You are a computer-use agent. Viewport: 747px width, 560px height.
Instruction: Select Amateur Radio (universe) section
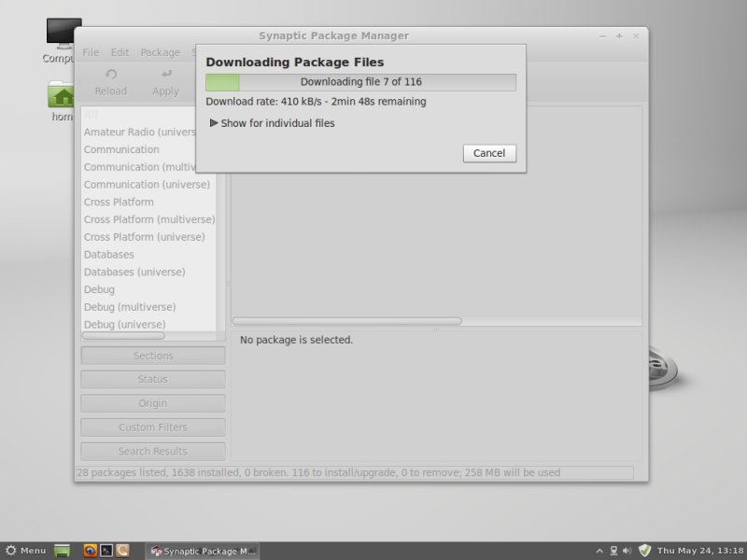(x=139, y=132)
